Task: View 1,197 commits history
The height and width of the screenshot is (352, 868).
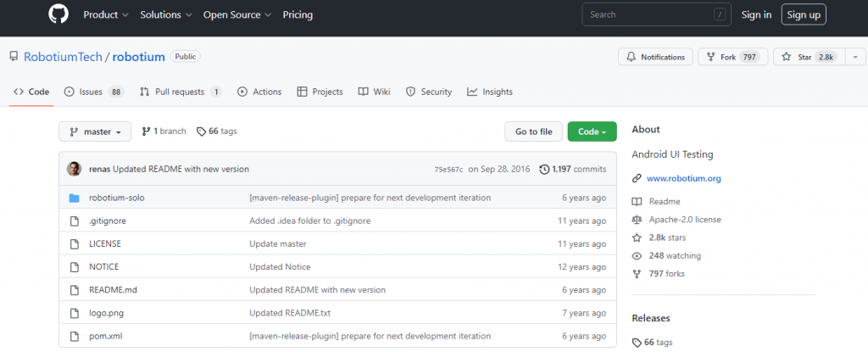Action: pos(573,169)
